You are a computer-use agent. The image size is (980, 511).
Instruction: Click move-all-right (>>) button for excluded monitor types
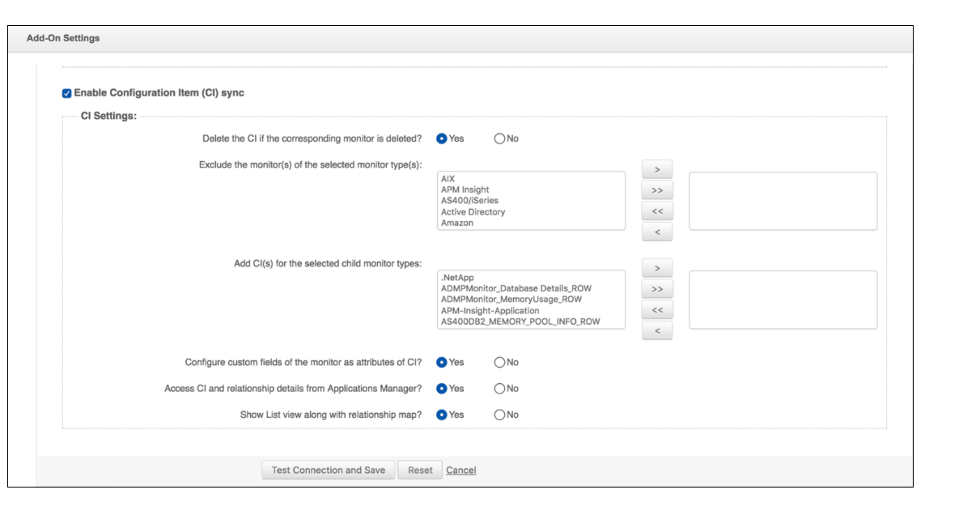[657, 191]
